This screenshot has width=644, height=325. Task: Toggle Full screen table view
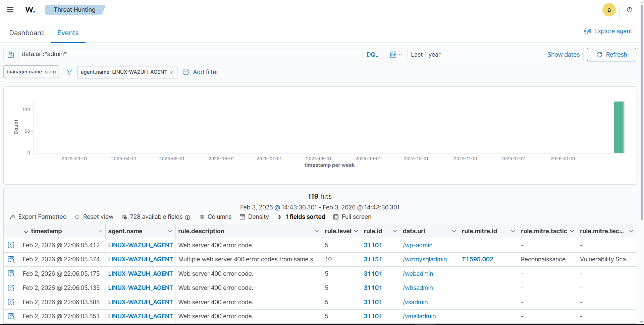pyautogui.click(x=352, y=217)
